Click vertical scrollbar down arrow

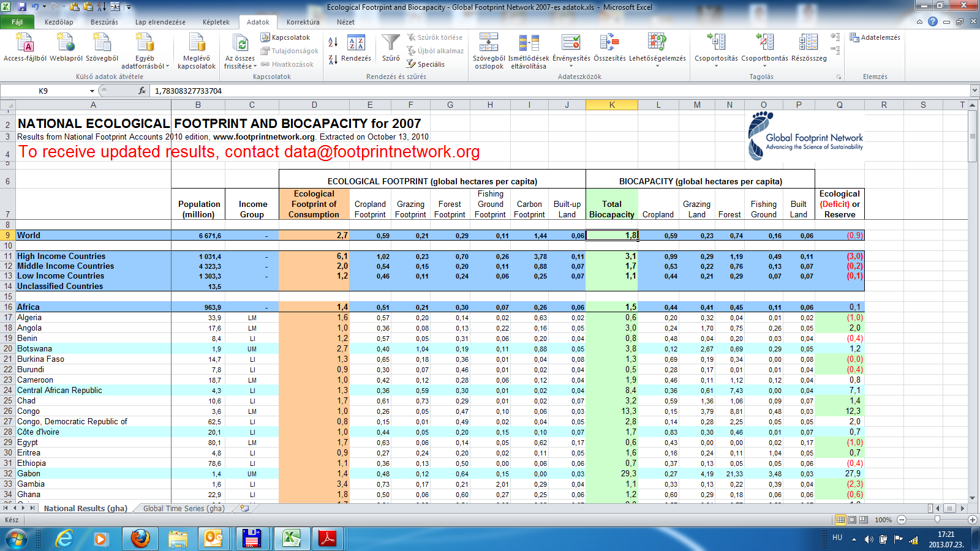pyautogui.click(x=973, y=498)
